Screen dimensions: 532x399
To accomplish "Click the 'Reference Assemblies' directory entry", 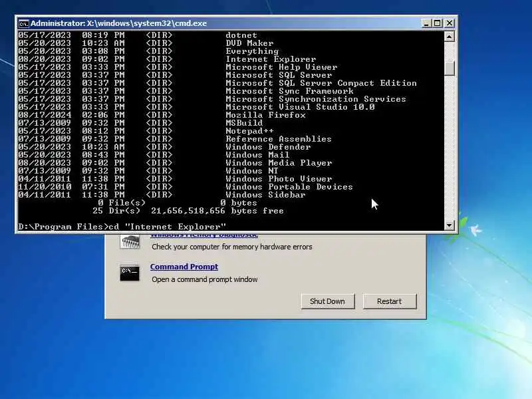I will (x=279, y=139).
